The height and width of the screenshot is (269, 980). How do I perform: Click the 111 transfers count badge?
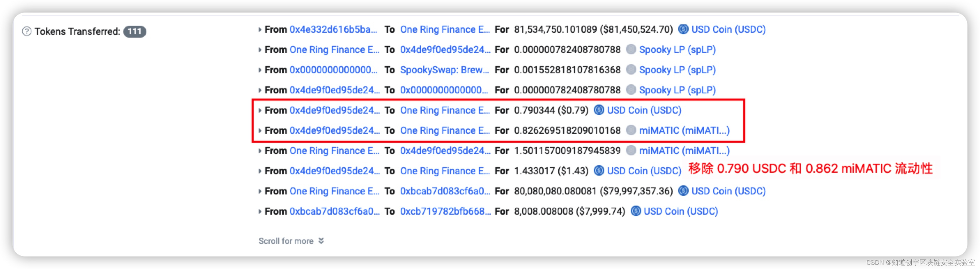click(135, 31)
